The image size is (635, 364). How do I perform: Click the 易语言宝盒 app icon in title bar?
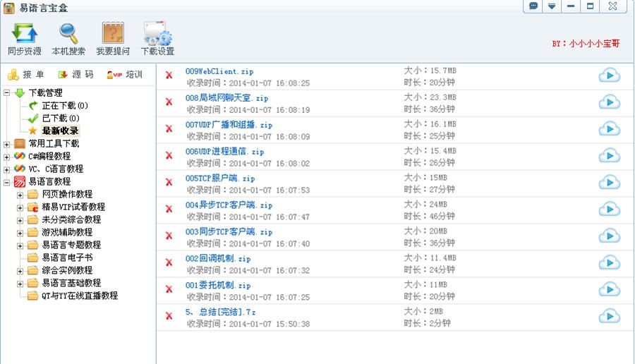tap(9, 8)
